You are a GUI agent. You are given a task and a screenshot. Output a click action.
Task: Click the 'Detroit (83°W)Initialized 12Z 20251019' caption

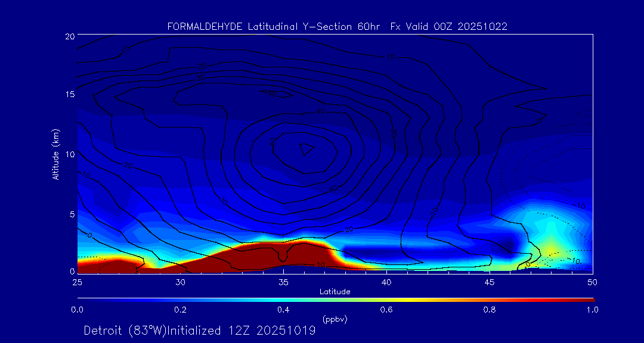[200, 330]
